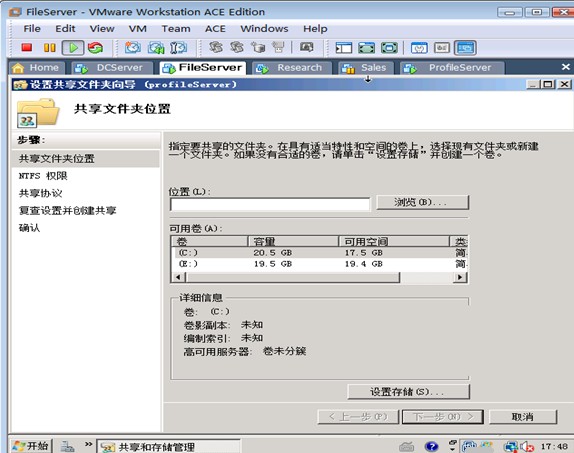Image resolution: width=574 pixels, height=453 pixels.
Task: Click the 容量 column header
Action: click(293, 242)
